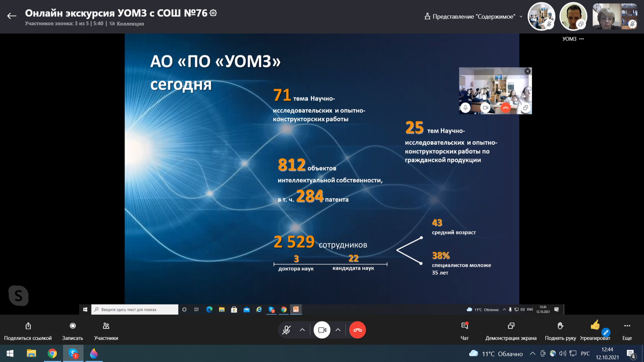Click the "812 объектов" text on the slide

click(307, 165)
